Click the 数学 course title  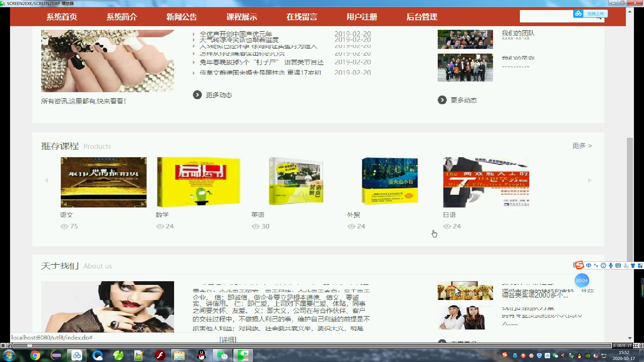pyautogui.click(x=162, y=215)
